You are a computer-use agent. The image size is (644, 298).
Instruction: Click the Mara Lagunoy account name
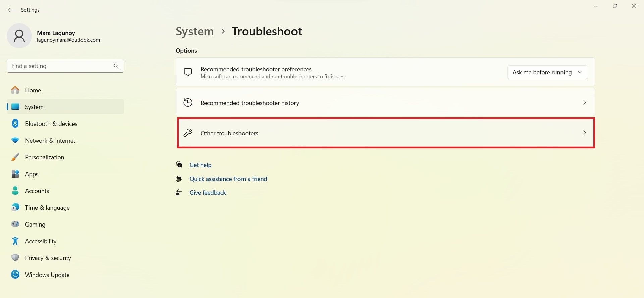[56, 33]
